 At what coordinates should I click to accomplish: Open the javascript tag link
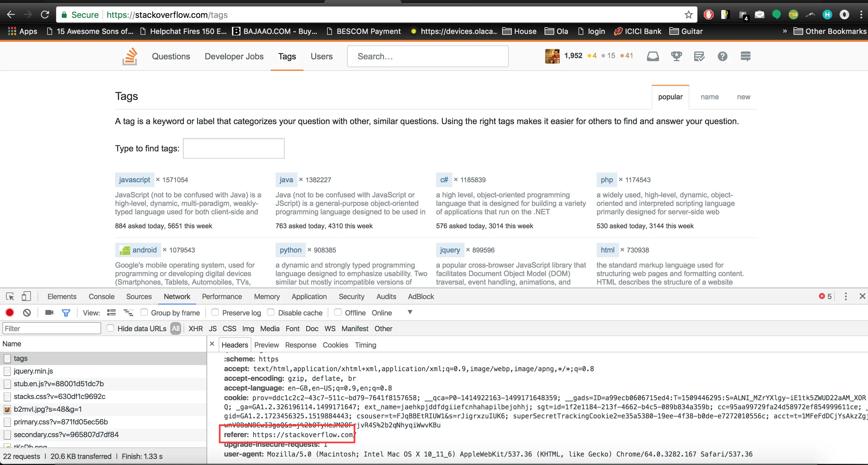pos(134,180)
